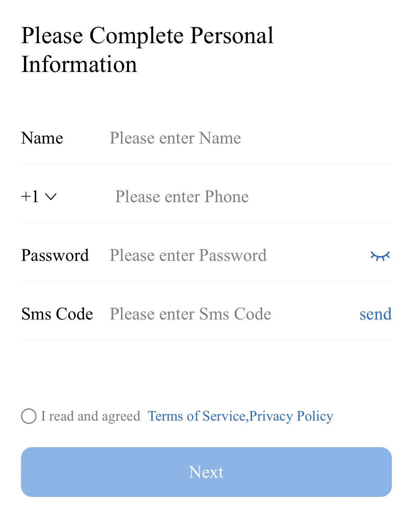Check the agreement circle before 'I read and agreed'
The width and height of the screenshot is (414, 532).
pos(29,416)
